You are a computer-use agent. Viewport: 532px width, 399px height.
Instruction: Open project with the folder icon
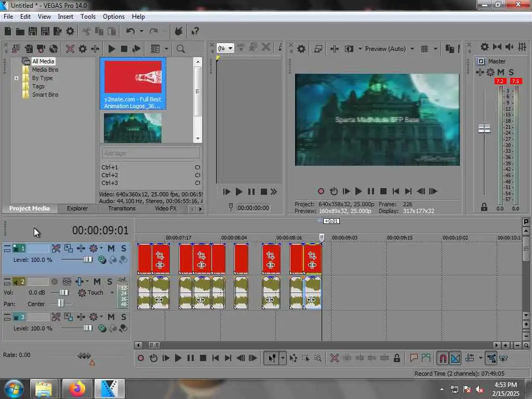pyautogui.click(x=20, y=32)
